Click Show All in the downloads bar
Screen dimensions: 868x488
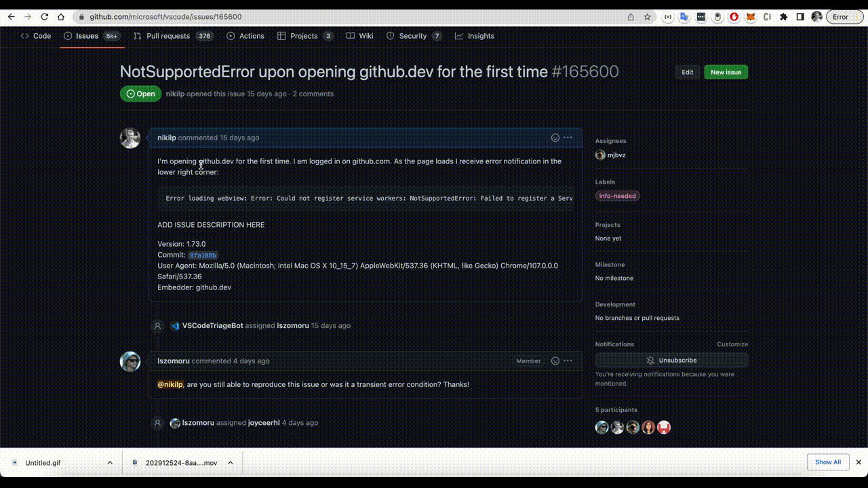[827, 462]
